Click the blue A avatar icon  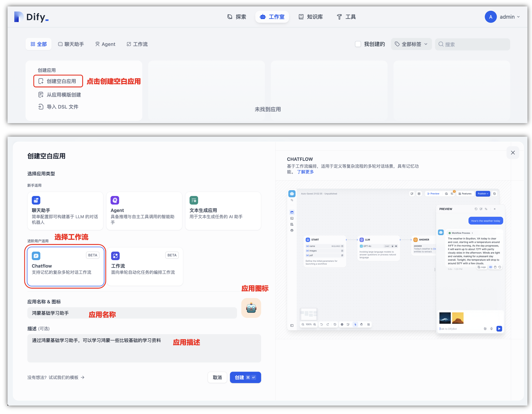coord(490,17)
